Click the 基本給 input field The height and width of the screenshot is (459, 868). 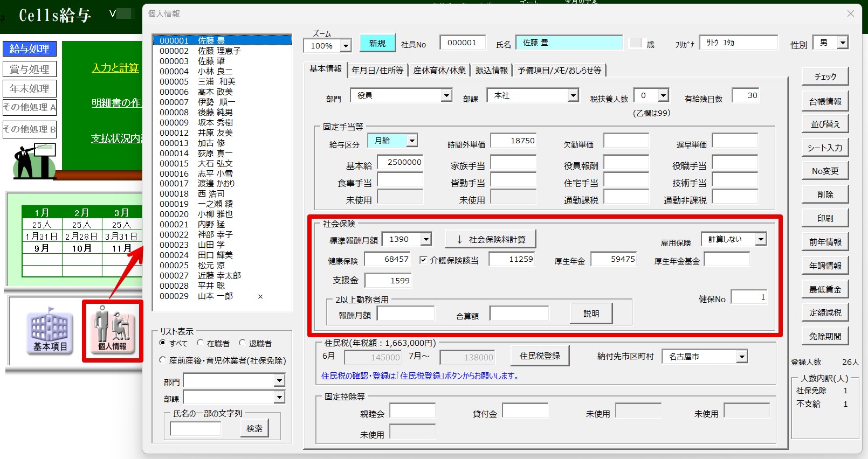coord(400,162)
